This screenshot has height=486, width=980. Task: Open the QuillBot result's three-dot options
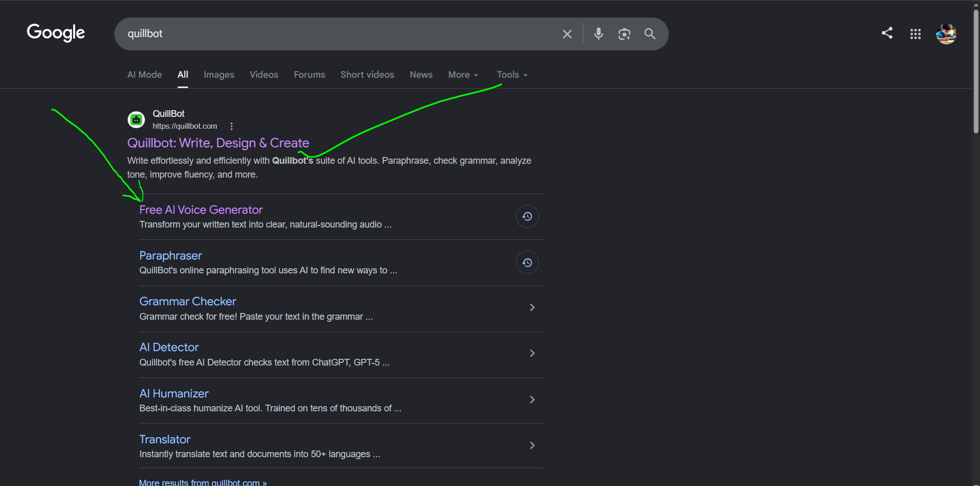[x=231, y=126]
